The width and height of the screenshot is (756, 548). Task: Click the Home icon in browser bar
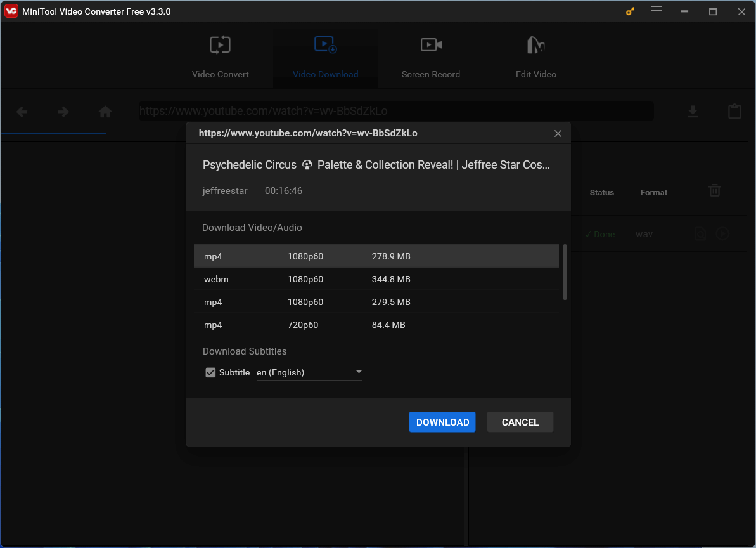(x=105, y=112)
